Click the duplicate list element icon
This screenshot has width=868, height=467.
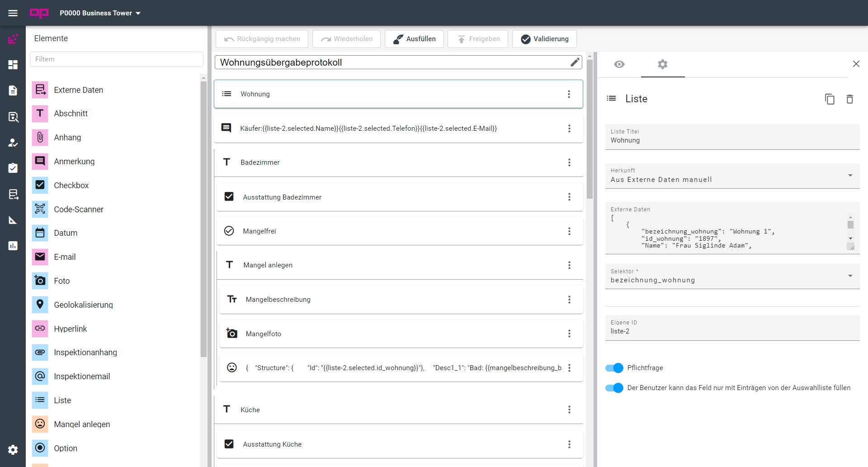830,99
